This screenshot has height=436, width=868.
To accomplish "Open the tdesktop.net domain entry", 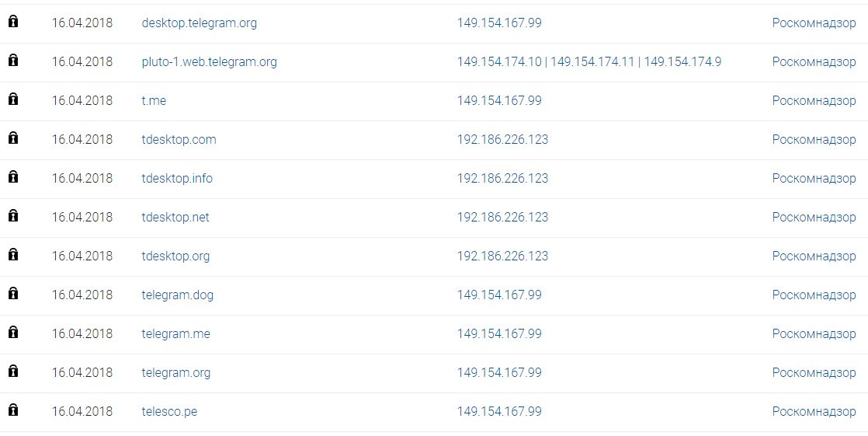I will tap(175, 217).
